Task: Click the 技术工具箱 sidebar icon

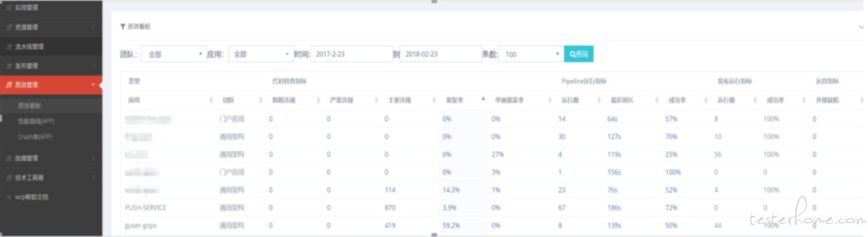Action: click(8, 178)
